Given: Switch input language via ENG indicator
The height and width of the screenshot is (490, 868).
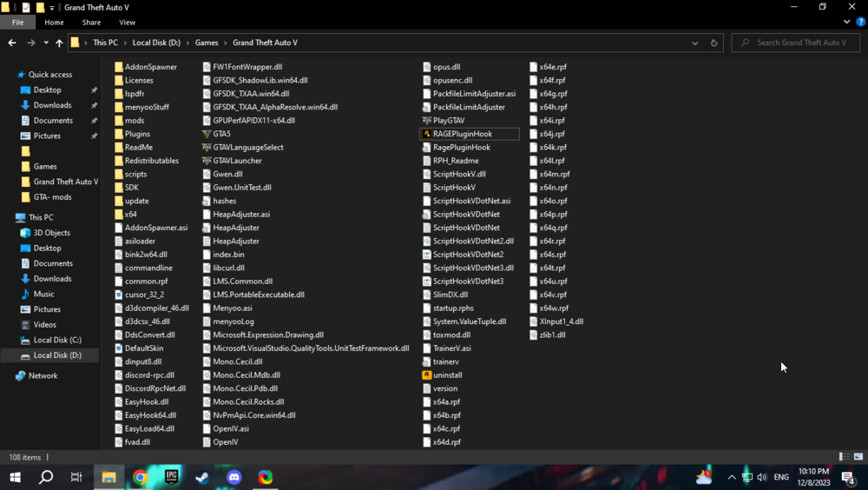Looking at the screenshot, I should [x=781, y=477].
